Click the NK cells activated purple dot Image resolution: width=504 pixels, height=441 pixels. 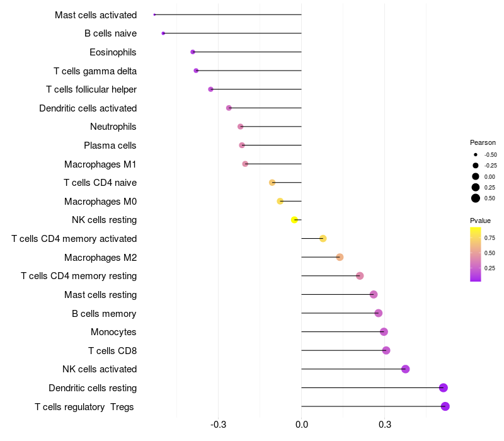[x=406, y=369]
